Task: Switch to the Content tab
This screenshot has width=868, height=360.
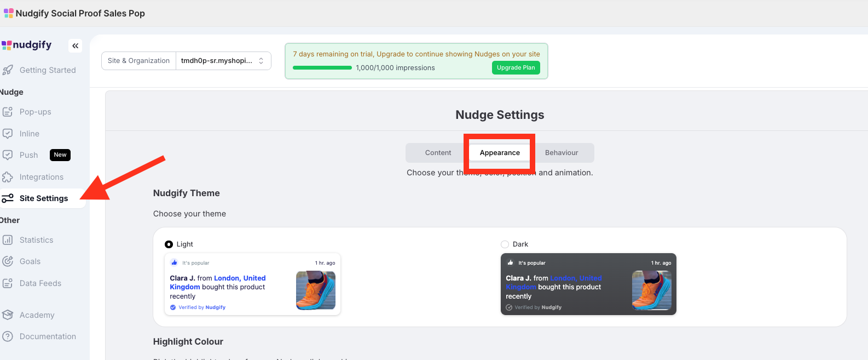Action: coord(438,153)
